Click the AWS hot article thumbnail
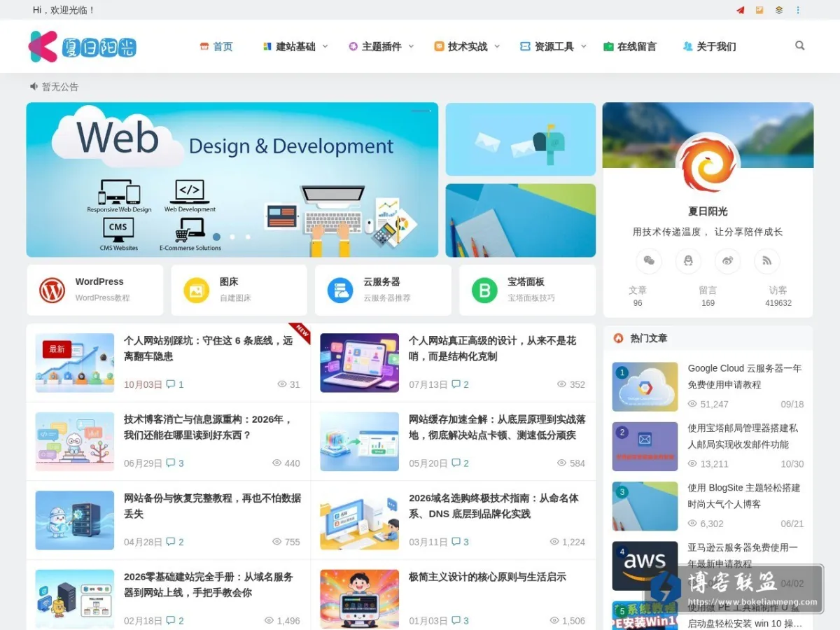The height and width of the screenshot is (630, 840). point(645,566)
